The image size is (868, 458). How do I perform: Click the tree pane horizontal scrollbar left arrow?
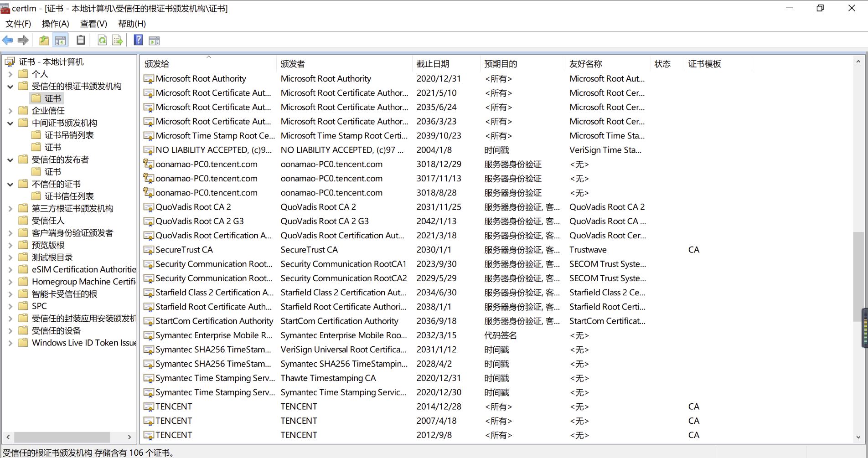[8, 437]
